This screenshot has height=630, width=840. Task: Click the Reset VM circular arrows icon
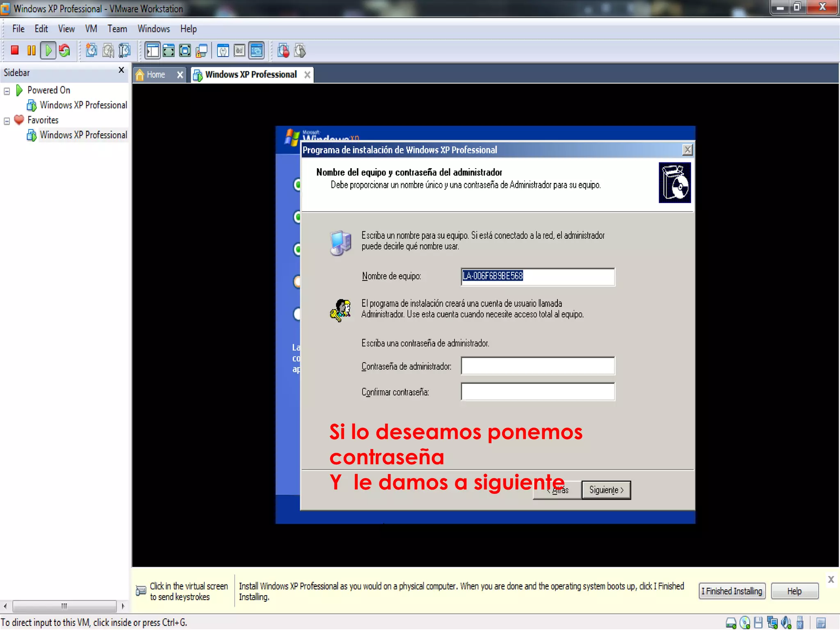pos(64,50)
